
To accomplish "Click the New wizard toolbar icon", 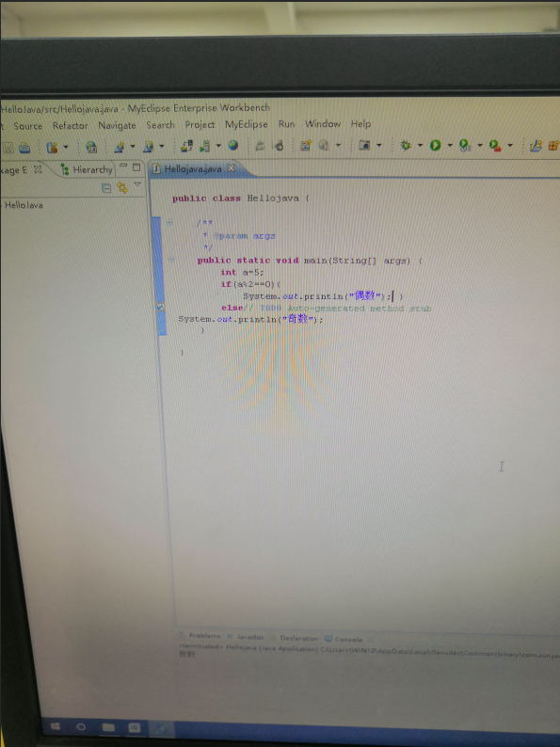I will [52, 147].
